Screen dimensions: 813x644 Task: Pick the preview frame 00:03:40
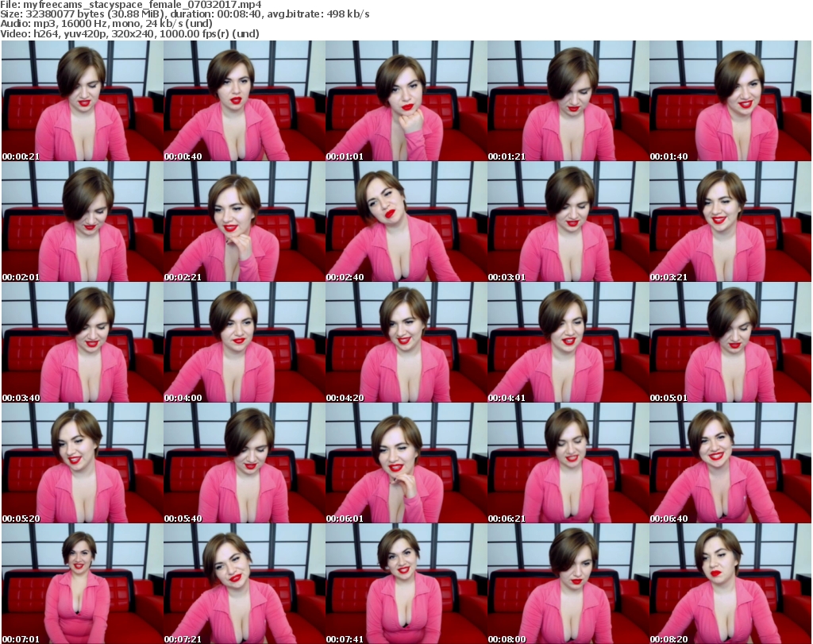83,342
